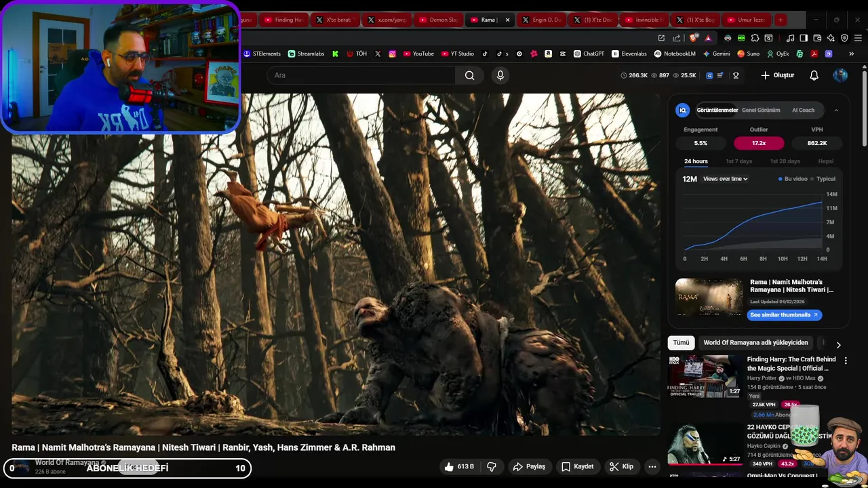Viewport: 868px width, 488px height.
Task: Click the 17.2x Outlier badge
Action: [759, 143]
